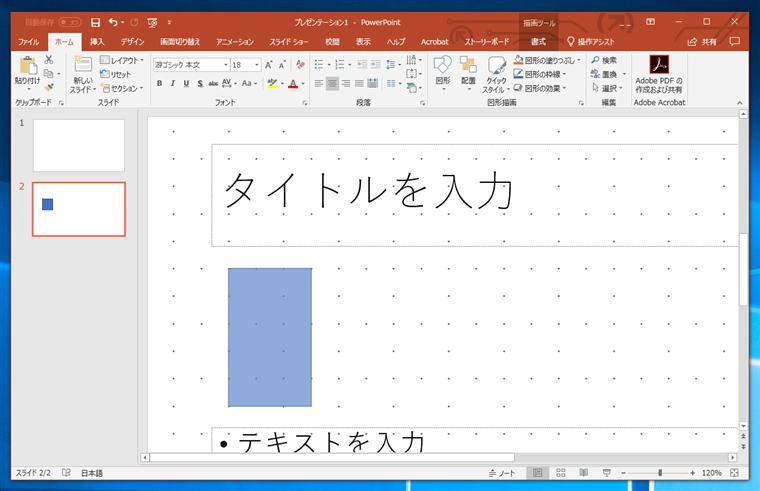Justify the paragraph text

pyautogui.click(x=359, y=83)
